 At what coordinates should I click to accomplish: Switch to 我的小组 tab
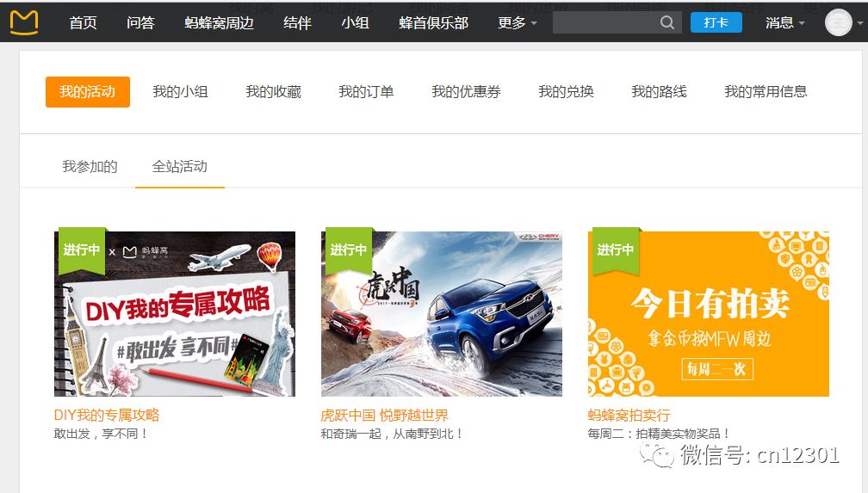pos(181,92)
